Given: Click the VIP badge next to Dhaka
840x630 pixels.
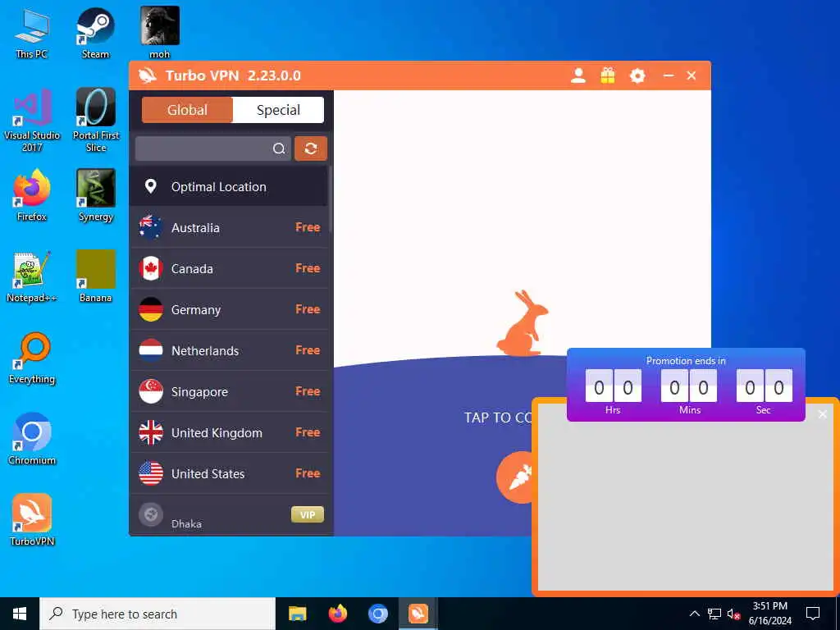Looking at the screenshot, I should (308, 515).
